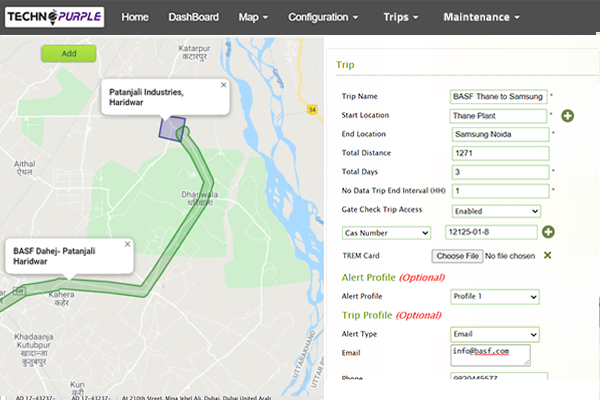Click the TechnoPurple logo
Image resolution: width=600 pixels, height=400 pixels.
point(54,17)
